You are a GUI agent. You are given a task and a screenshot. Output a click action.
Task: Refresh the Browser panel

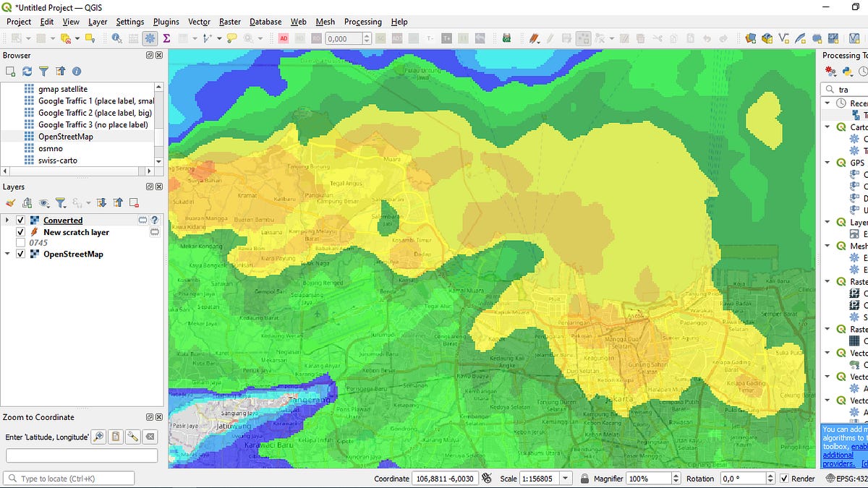click(x=27, y=70)
